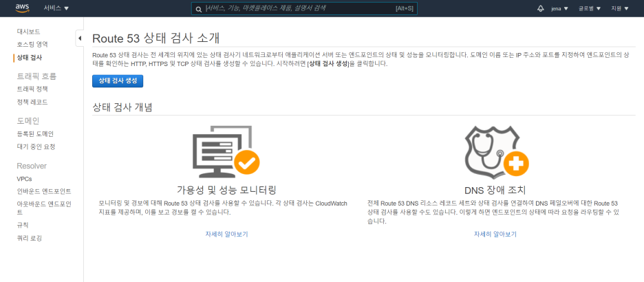Open 등록된 도메인 in sidebar
The width and height of the screenshot is (644, 282).
pyautogui.click(x=35, y=134)
